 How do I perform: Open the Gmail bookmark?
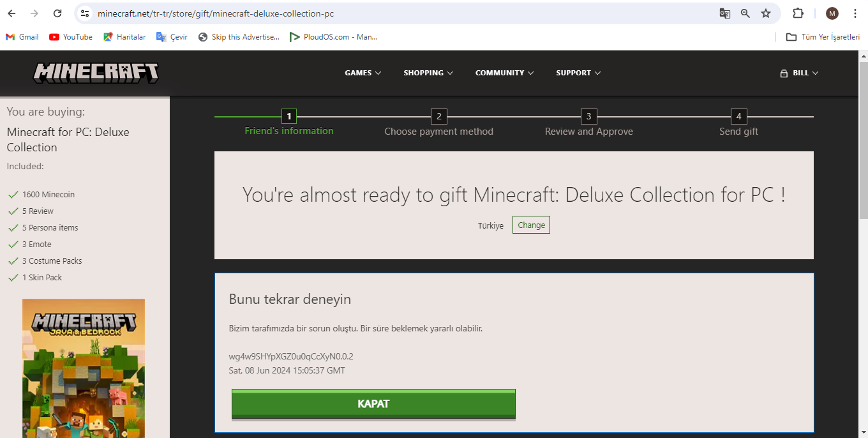coord(22,37)
